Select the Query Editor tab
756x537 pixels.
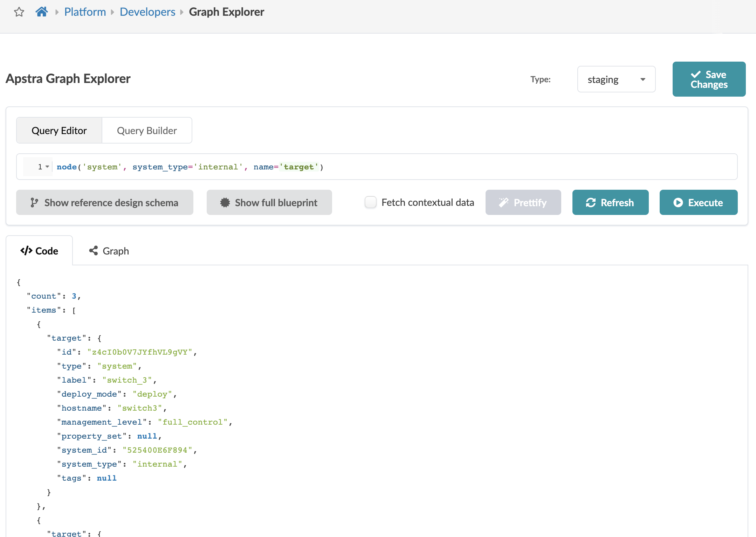coord(59,131)
